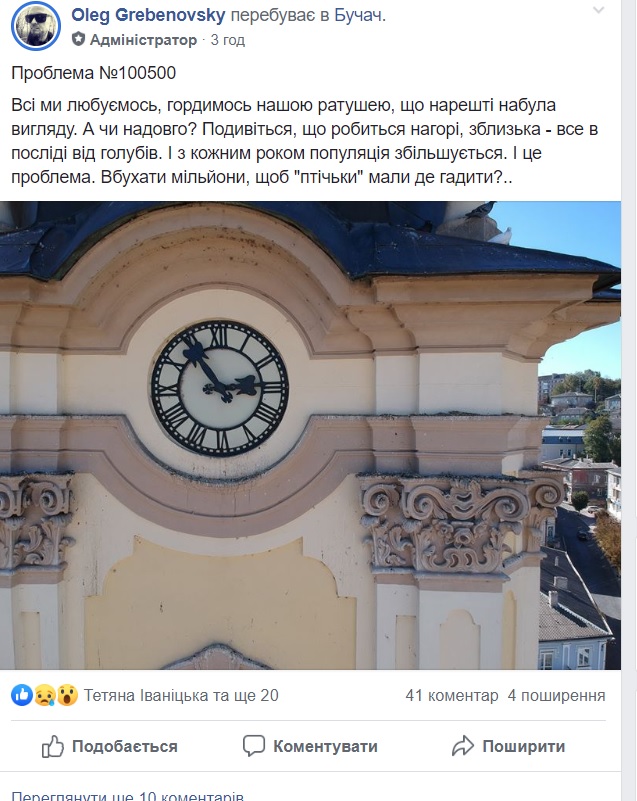
Task: Open the 4 поширення shares count
Action: point(556,695)
